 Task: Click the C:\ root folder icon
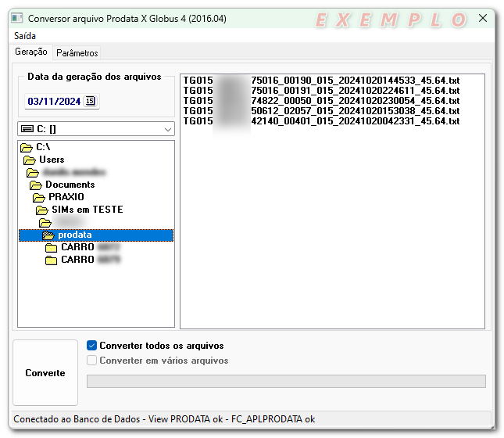pyautogui.click(x=27, y=148)
